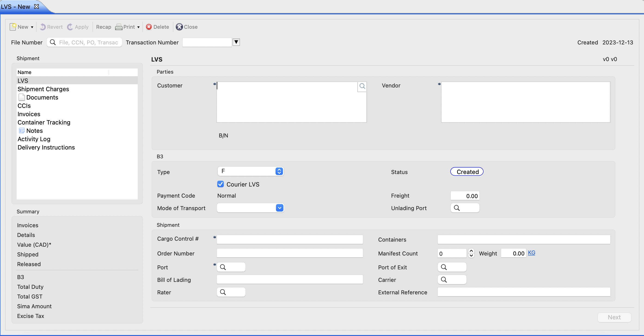
Task: Click the Transaction Number input box
Action: click(x=207, y=42)
